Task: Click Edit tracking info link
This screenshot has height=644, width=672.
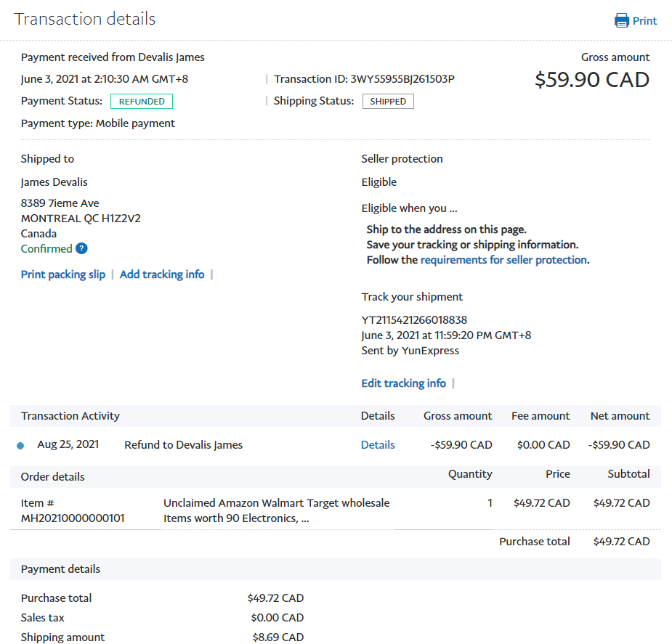Action: pos(403,383)
